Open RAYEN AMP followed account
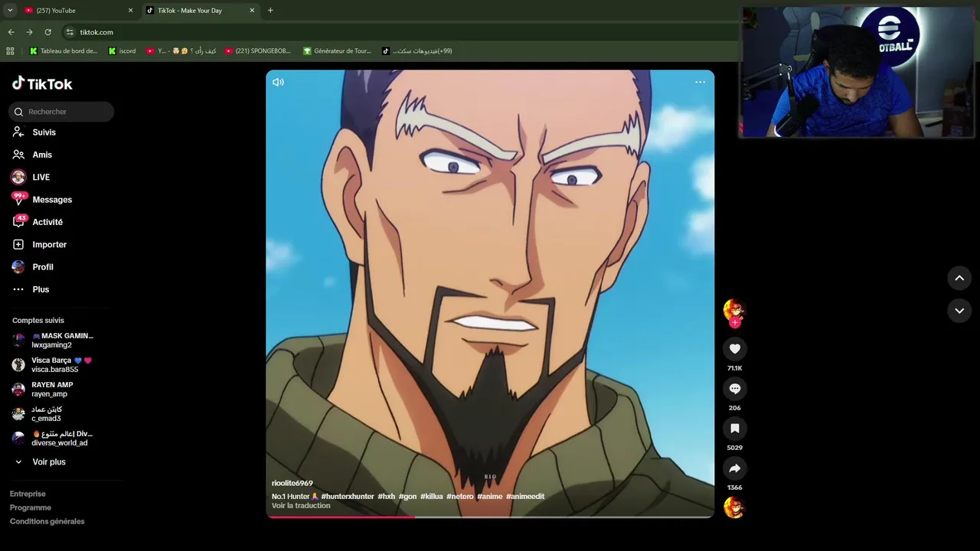This screenshot has width=980, height=551. click(44, 390)
